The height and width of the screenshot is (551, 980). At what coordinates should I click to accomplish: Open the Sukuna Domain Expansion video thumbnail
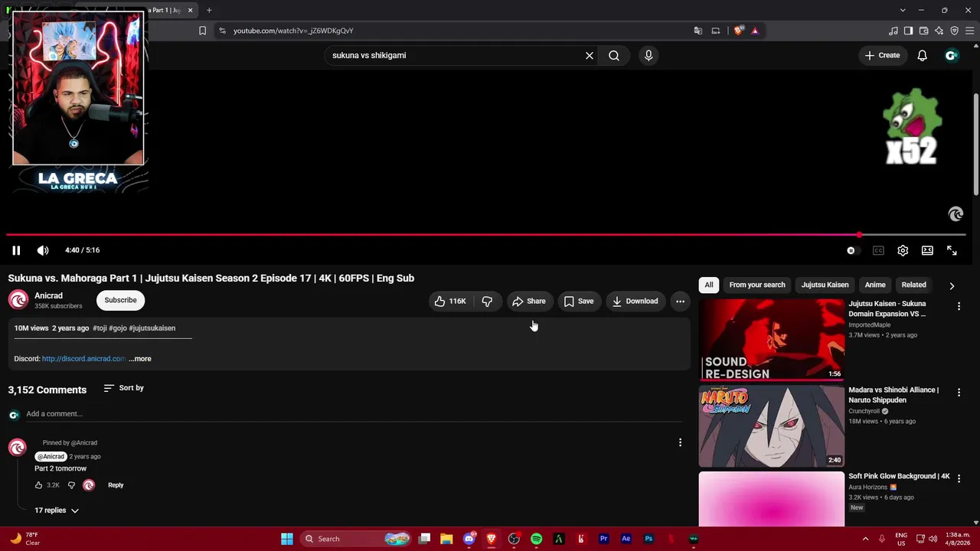(x=772, y=340)
